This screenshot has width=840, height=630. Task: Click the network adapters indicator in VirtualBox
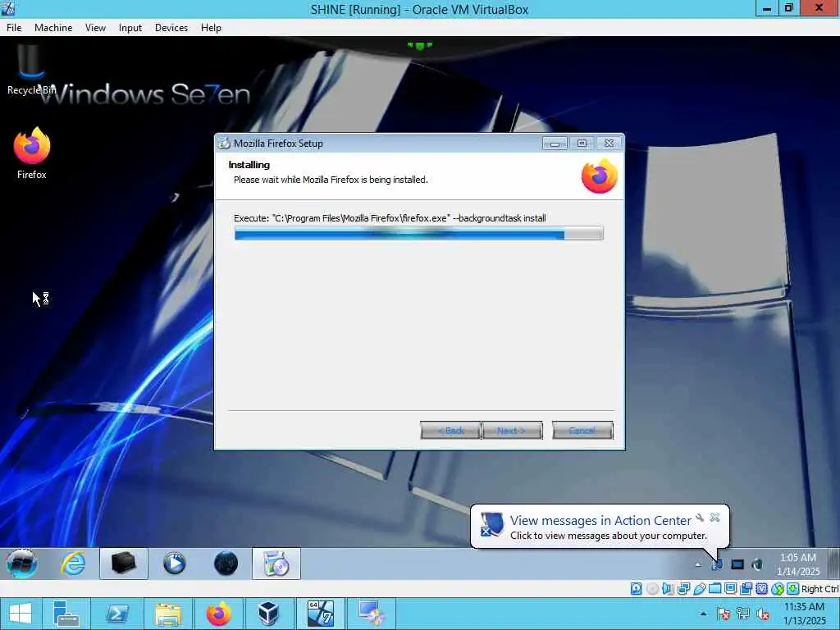[x=683, y=589]
